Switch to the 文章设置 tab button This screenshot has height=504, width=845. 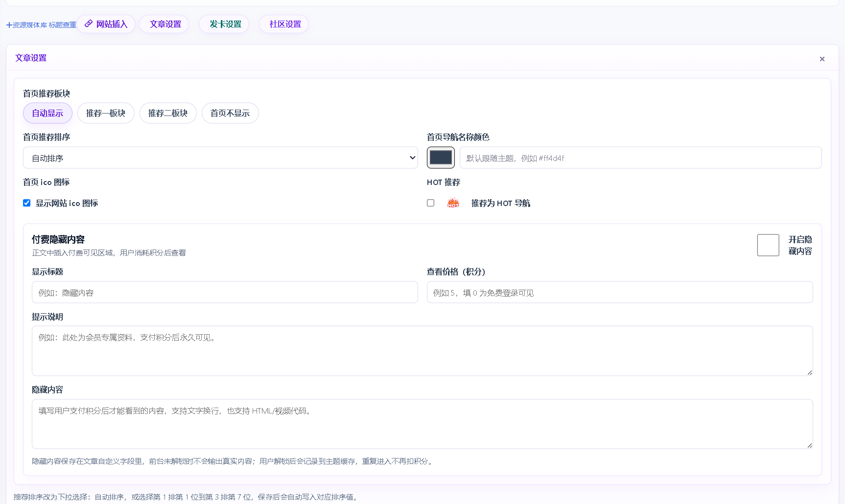164,24
